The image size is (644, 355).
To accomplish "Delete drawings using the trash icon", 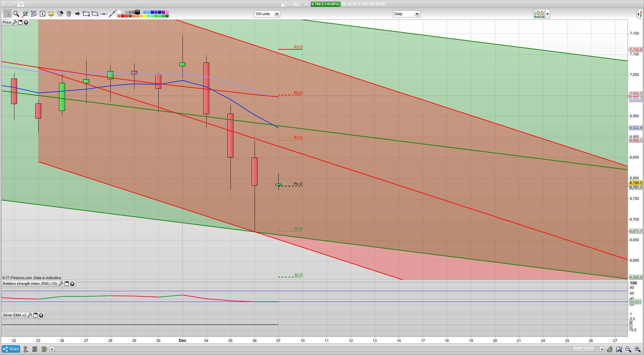I will click(69, 14).
